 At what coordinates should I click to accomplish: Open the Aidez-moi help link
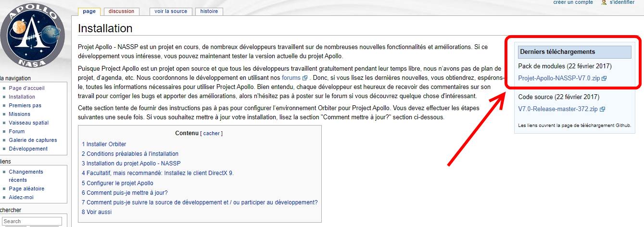(21, 197)
